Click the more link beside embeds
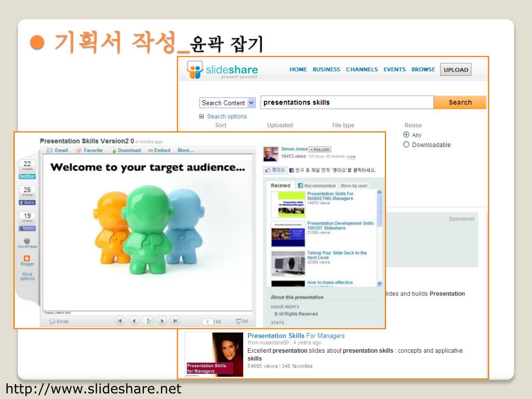 [x=351, y=157]
